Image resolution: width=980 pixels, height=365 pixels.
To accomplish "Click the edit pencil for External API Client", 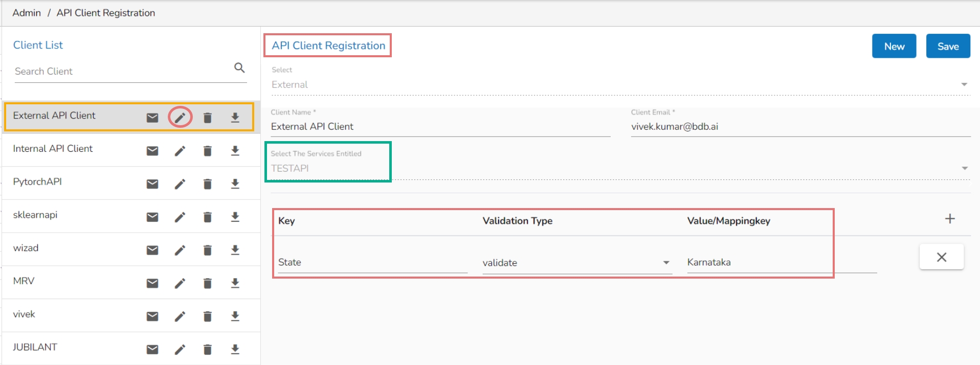I will click(180, 118).
